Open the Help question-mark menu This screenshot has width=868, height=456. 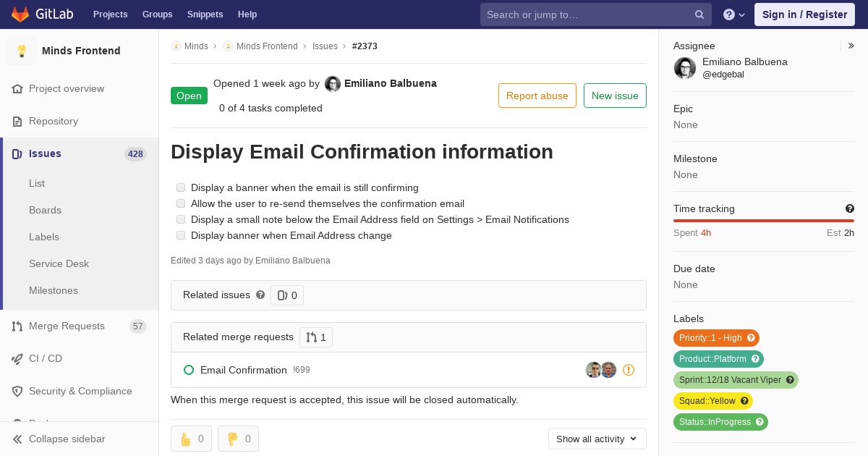point(734,14)
